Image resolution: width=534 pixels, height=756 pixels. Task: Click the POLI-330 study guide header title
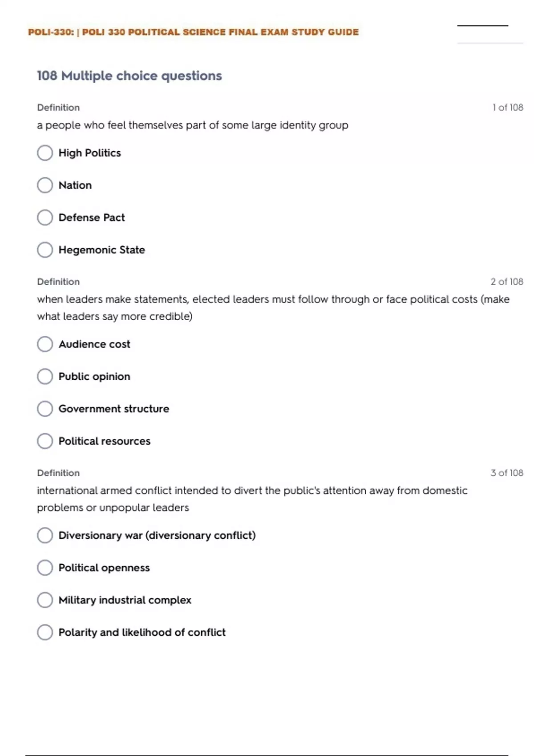tap(193, 32)
